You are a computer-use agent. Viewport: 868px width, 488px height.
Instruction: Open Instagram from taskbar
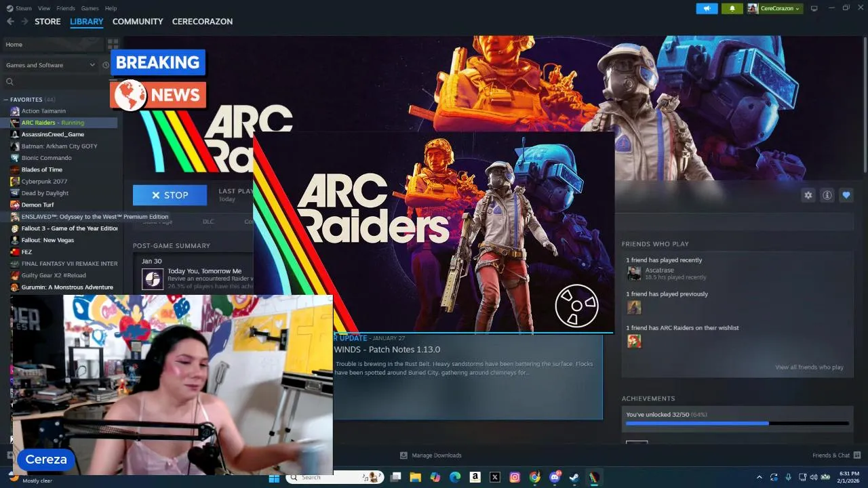(x=515, y=477)
